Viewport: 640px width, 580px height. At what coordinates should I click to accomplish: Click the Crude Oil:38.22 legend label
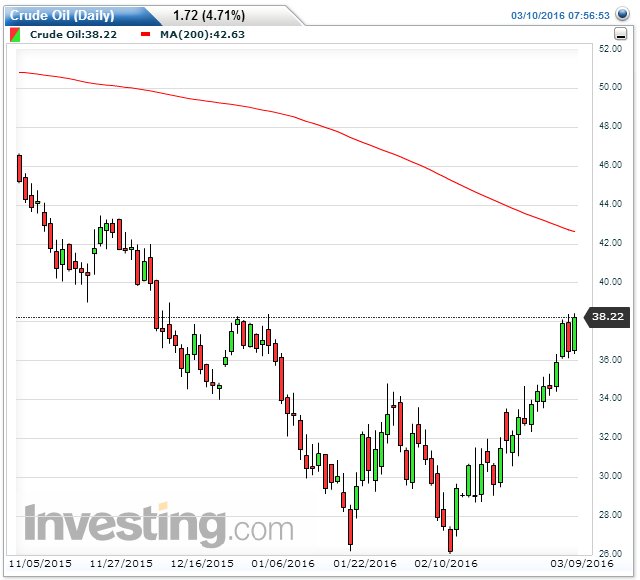(73, 34)
